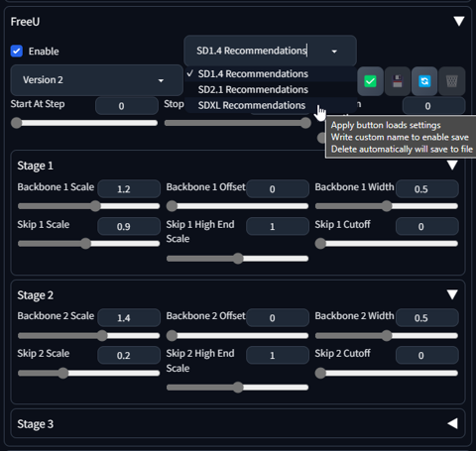Adjust the Backbone 1 Width slider
The width and height of the screenshot is (476, 451).
[x=387, y=206]
